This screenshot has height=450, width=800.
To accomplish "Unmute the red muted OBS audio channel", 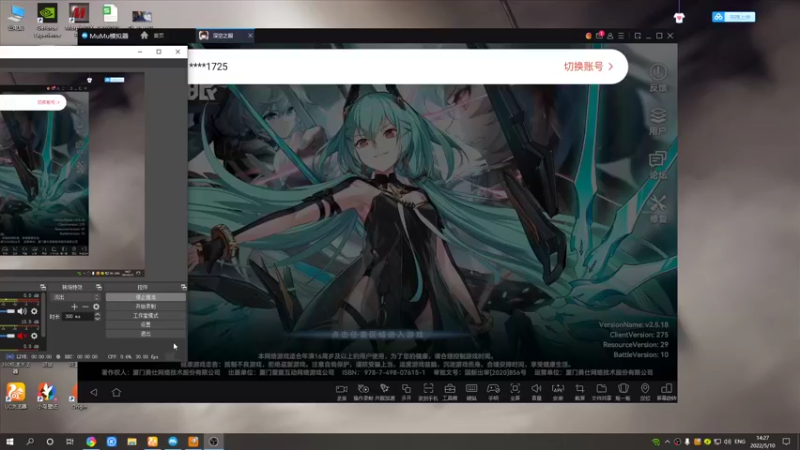I will coord(21,336).
